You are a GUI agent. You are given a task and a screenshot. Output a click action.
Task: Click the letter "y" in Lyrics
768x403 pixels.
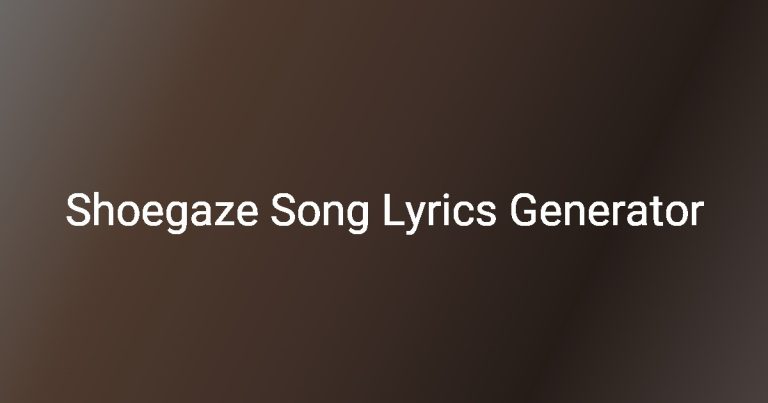click(417, 218)
